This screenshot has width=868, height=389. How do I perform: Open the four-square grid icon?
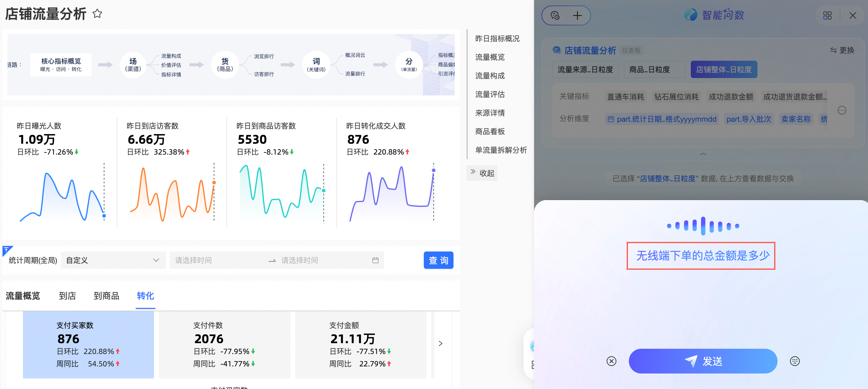click(x=827, y=15)
